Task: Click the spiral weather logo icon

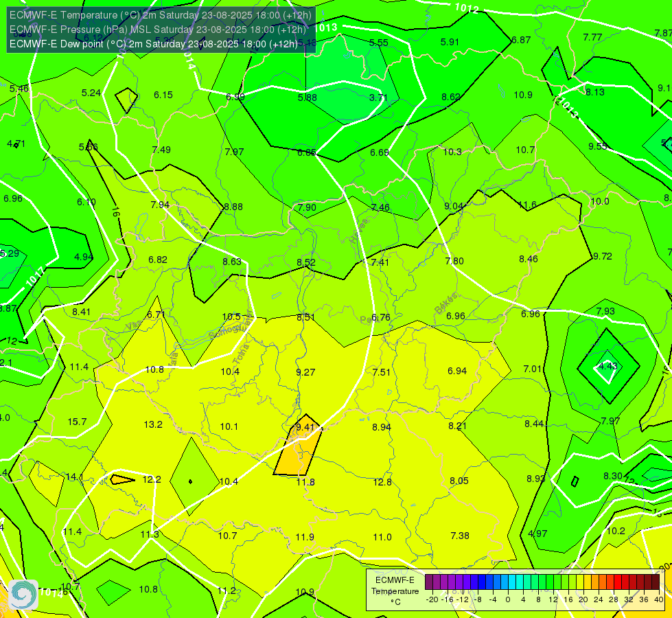Action: [x=23, y=594]
